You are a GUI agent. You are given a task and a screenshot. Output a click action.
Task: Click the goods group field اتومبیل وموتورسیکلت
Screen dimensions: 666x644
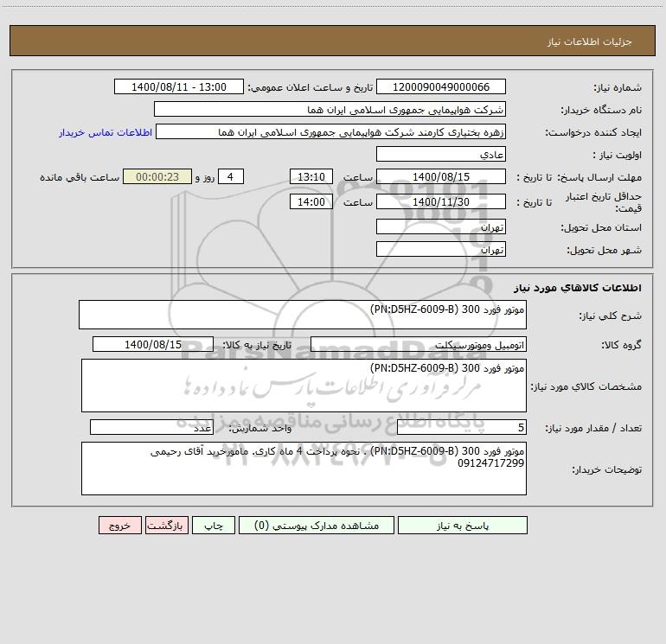point(419,344)
